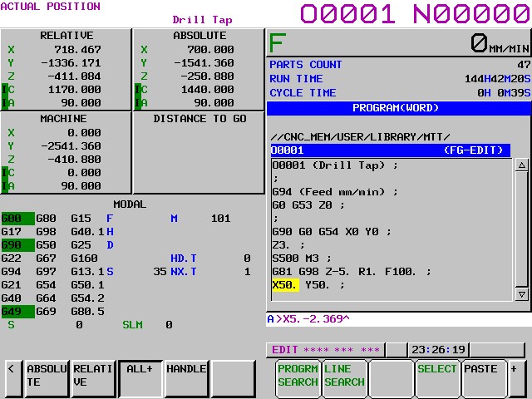The width and height of the screenshot is (532, 399).
Task: Click the SELECT soft key
Action: coord(437,378)
